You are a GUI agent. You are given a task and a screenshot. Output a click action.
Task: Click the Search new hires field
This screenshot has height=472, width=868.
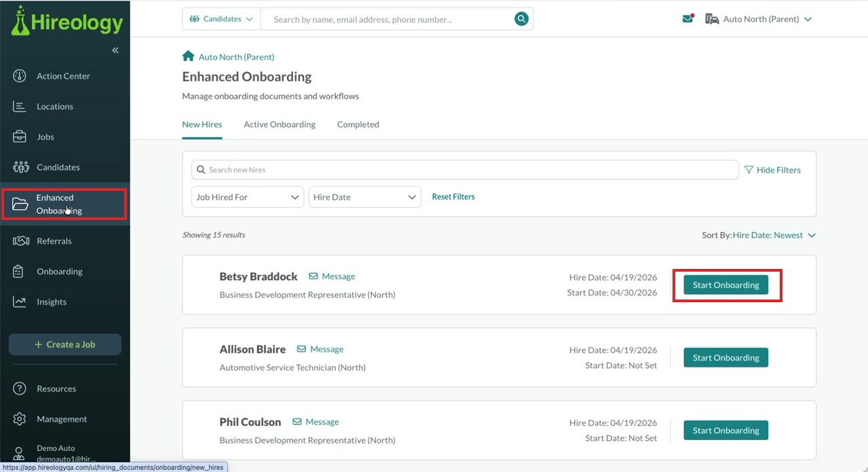click(465, 170)
